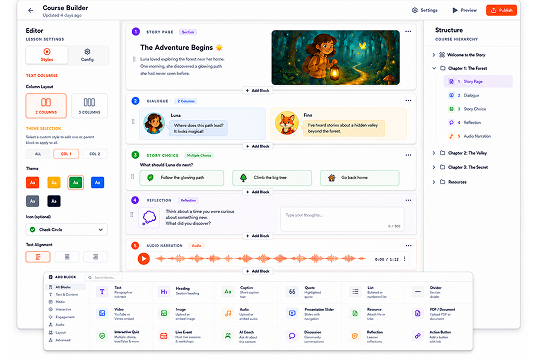540x360 pixels.
Task: Open the Dialogue block options menu
Action: tap(408, 100)
